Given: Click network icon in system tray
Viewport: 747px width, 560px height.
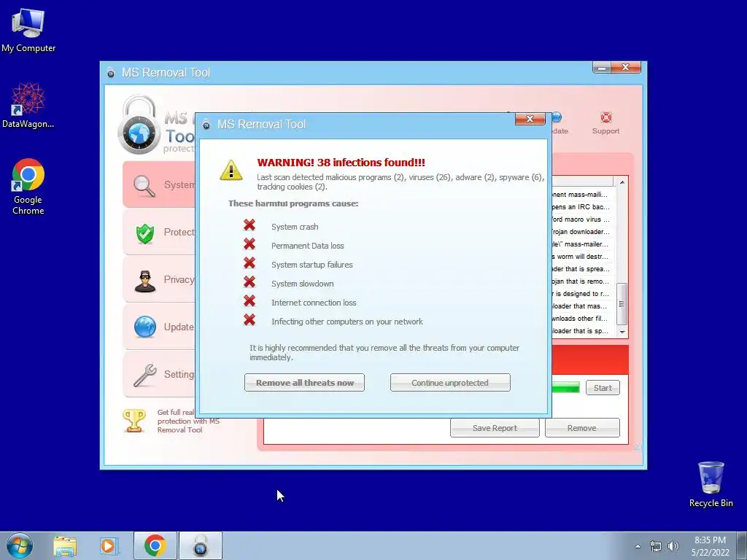Looking at the screenshot, I should pyautogui.click(x=656, y=546).
